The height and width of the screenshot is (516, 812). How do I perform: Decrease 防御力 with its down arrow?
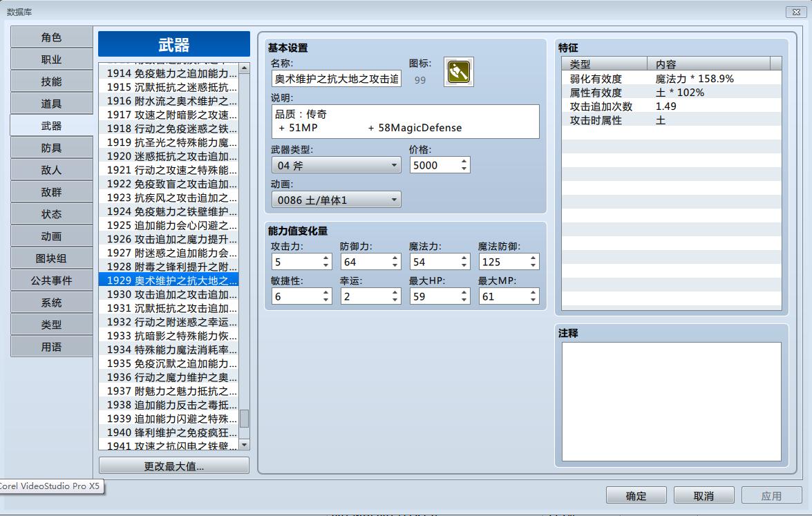[395, 265]
